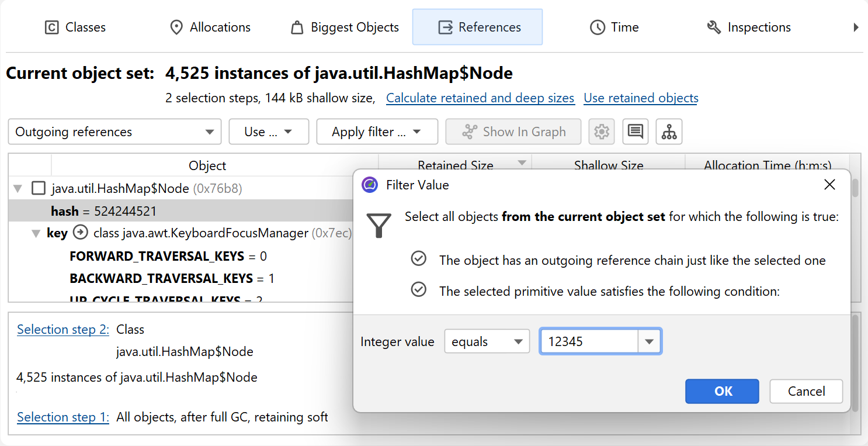Click the scroll-right arrow after Inspections tab
Screen dimensions: 868x446
856,27
